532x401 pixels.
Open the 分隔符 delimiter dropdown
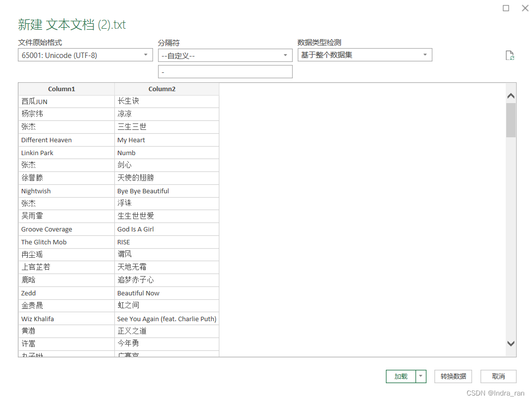click(x=225, y=56)
